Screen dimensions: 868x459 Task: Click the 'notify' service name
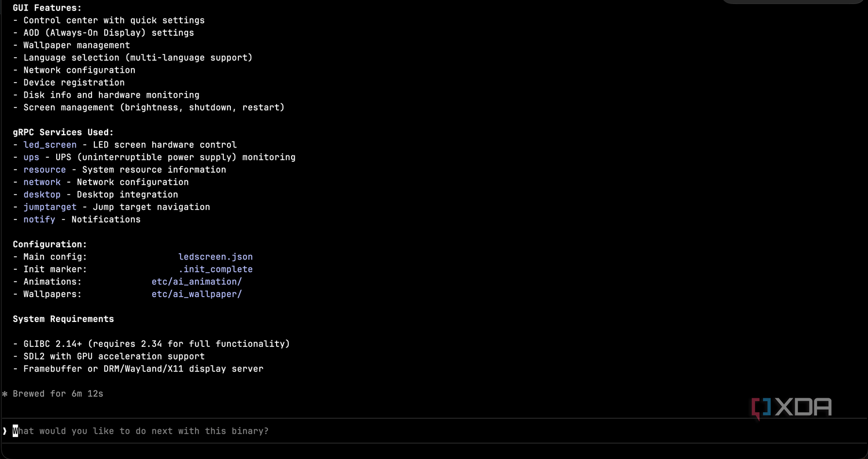pyautogui.click(x=39, y=219)
